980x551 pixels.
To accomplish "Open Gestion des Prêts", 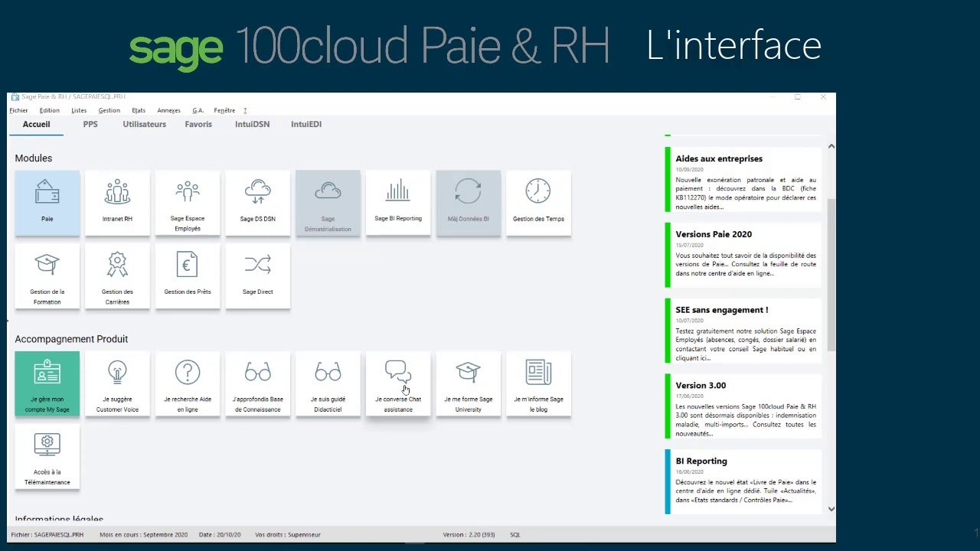I will click(x=188, y=275).
